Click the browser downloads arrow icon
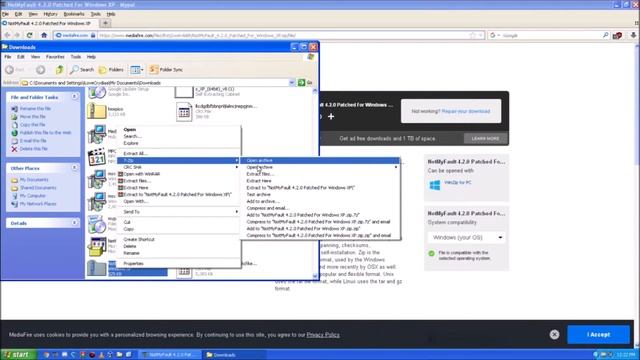The image size is (640, 360). click(633, 36)
